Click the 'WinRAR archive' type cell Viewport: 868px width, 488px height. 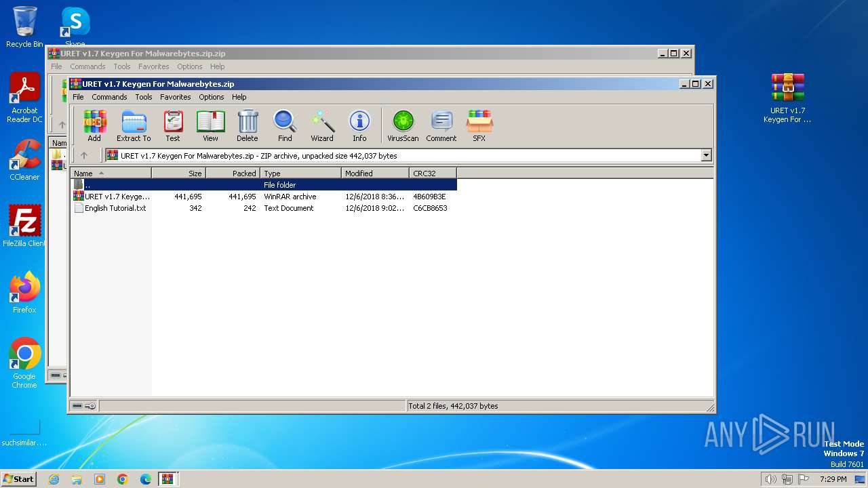(290, 197)
